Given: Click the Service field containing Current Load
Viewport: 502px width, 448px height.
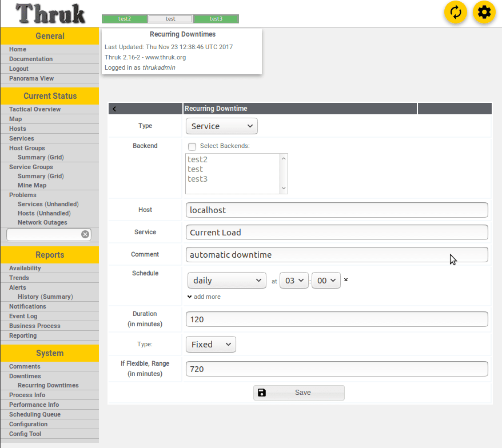Looking at the screenshot, I should point(337,233).
